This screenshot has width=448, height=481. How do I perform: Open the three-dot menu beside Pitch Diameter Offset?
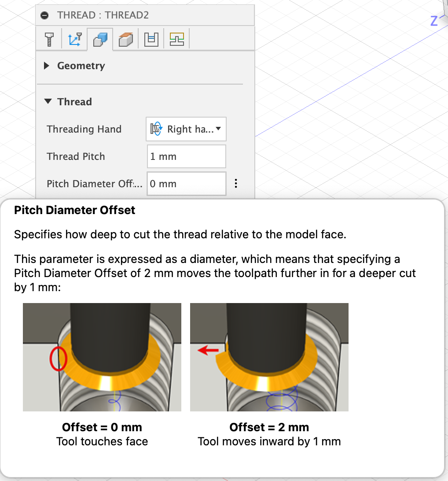[235, 183]
